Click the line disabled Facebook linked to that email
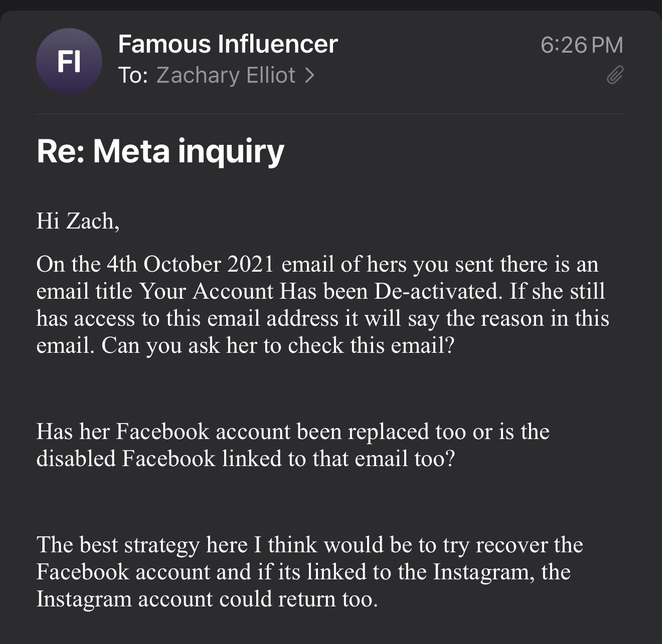Viewport: 662px width, 644px height. click(x=246, y=458)
